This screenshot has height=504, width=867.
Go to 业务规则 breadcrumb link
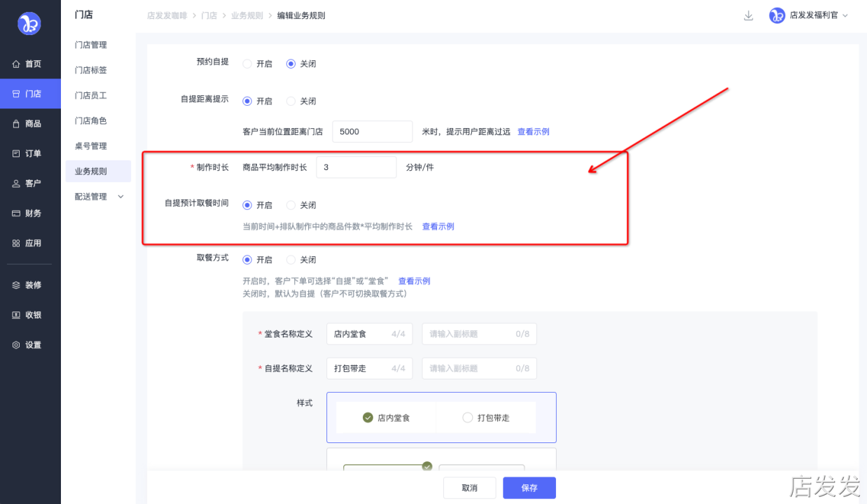pyautogui.click(x=247, y=15)
